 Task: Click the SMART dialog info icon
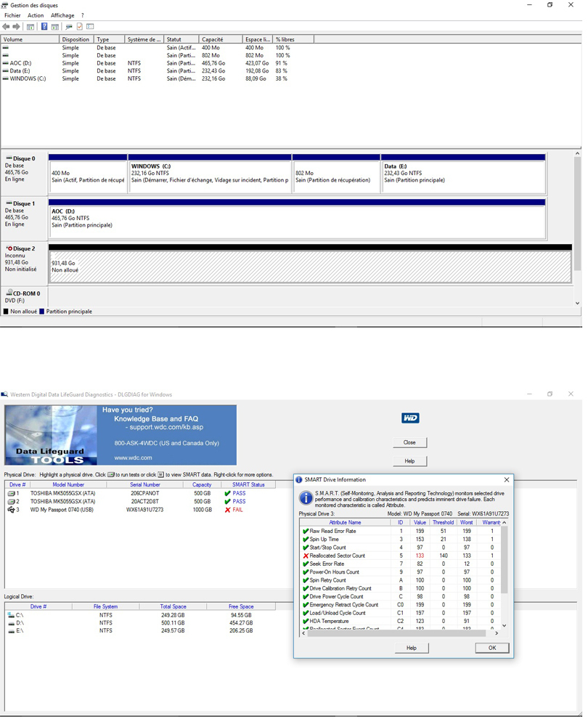click(306, 498)
